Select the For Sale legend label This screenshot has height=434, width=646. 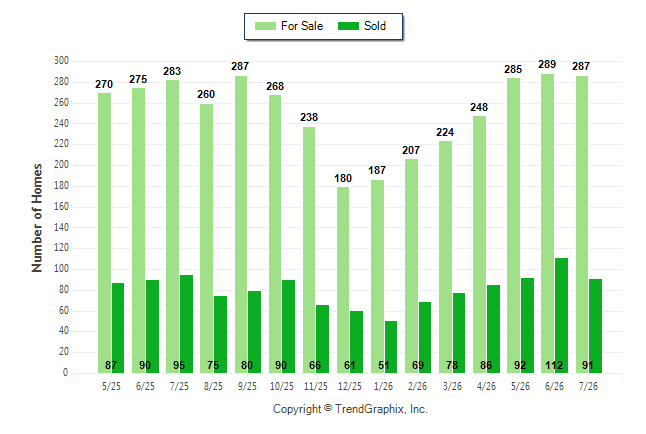[x=302, y=26]
